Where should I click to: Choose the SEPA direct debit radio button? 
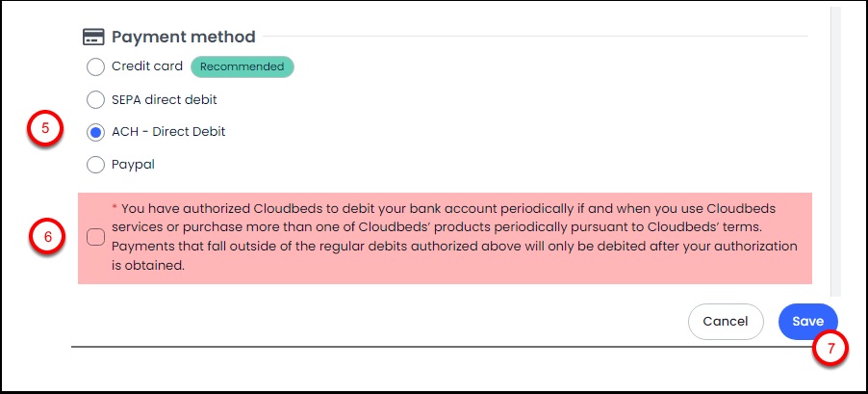point(95,99)
